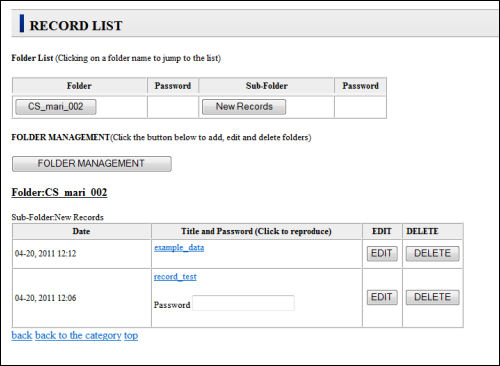Open the record_test record link
This screenshot has width=500, height=366.
[x=175, y=277]
